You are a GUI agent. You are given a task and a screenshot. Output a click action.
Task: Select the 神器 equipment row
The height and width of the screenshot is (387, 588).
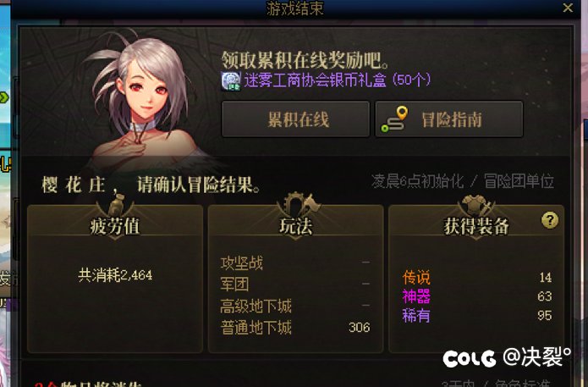[476, 296]
